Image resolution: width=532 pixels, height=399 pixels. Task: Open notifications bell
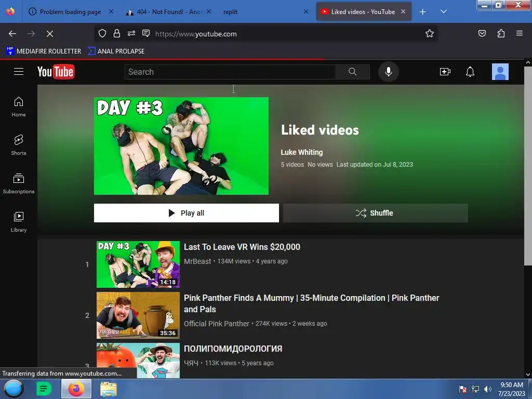pos(470,72)
